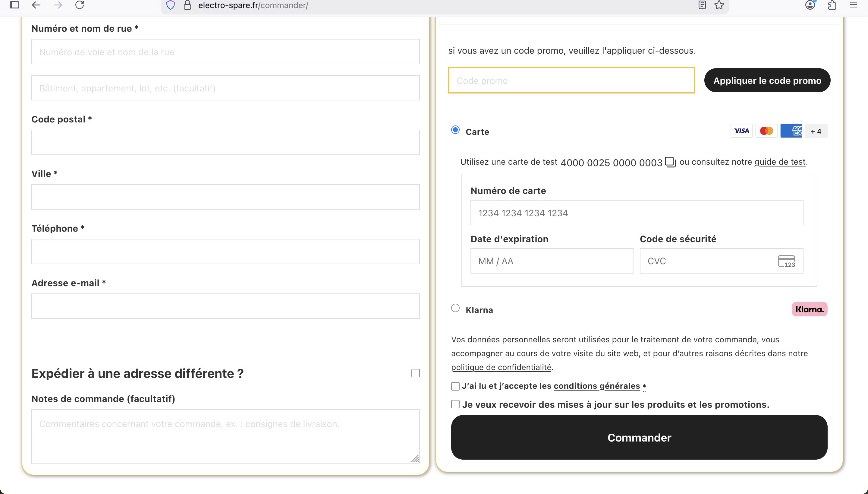Reload the page with refresh icon
868x494 pixels.
79,5
